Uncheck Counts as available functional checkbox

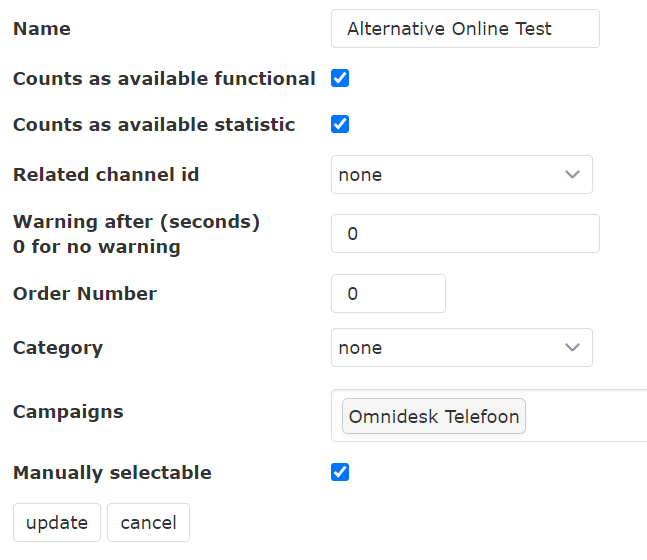coord(340,78)
